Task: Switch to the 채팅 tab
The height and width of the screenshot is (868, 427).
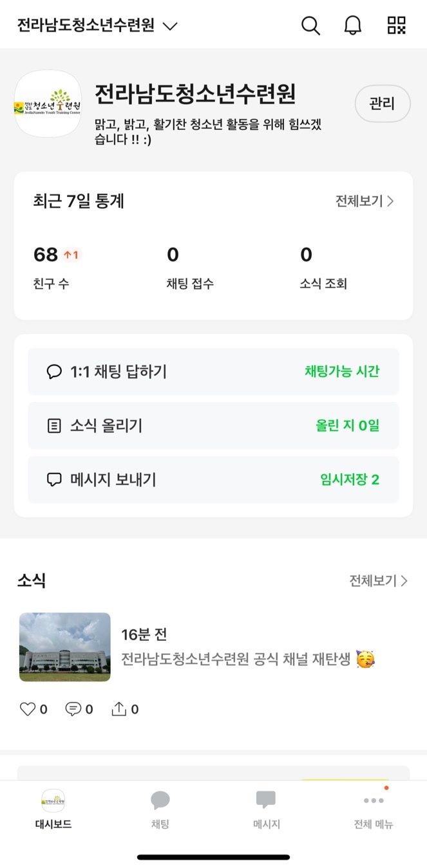Action: point(160,809)
